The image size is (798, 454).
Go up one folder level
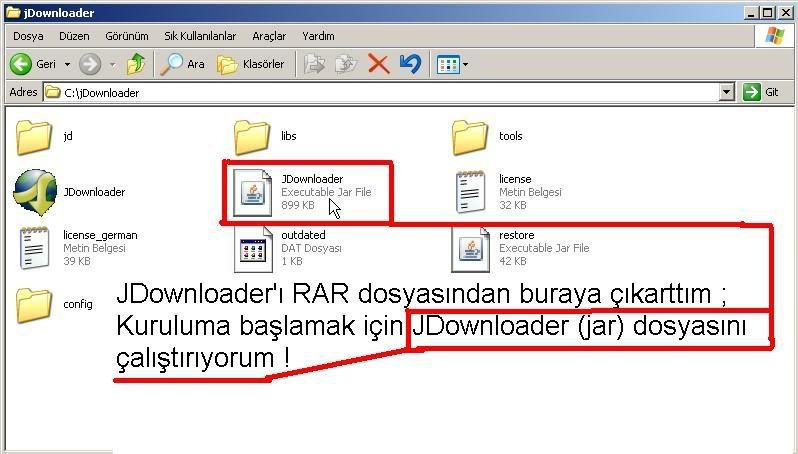[136, 64]
